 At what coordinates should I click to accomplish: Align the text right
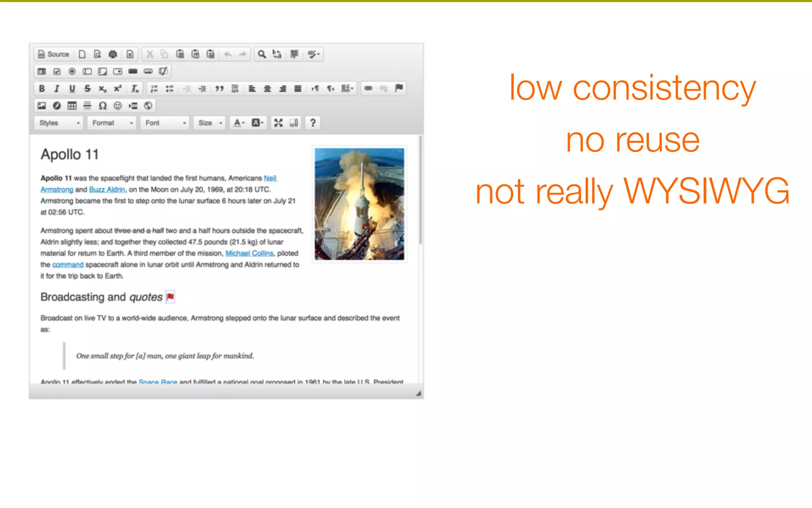point(282,89)
